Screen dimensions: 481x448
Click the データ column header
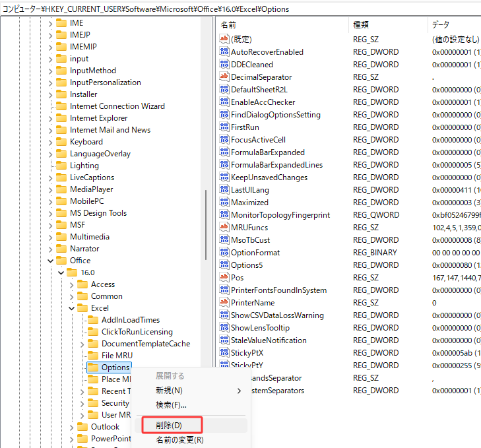(x=455, y=24)
